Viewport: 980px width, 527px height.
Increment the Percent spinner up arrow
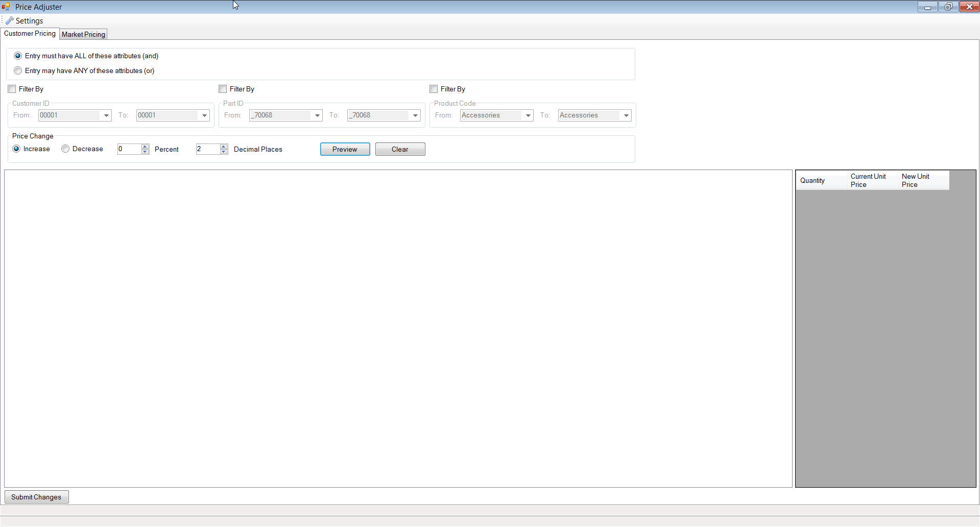(146, 147)
